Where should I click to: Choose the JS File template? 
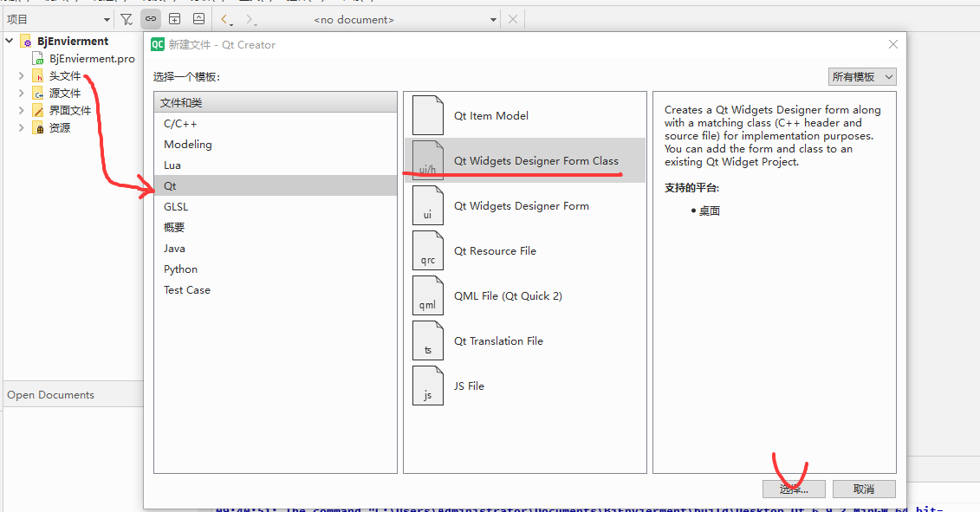[525, 386]
